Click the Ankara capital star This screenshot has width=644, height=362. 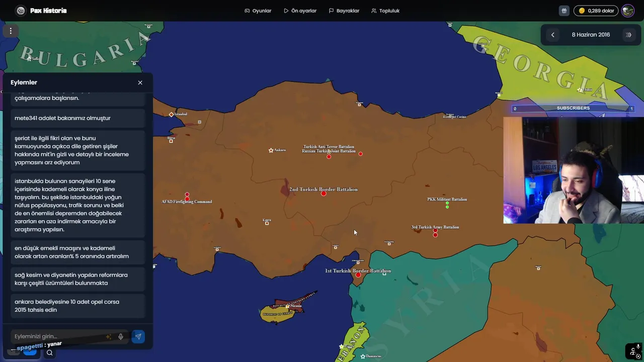[x=271, y=150]
